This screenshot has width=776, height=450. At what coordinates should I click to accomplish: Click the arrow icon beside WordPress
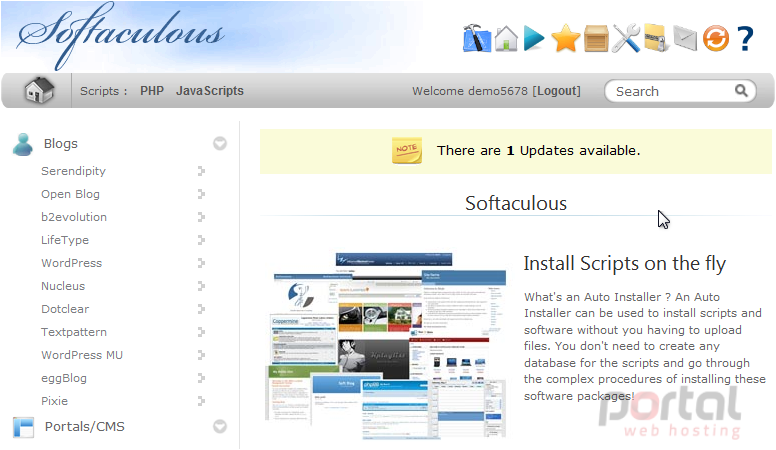[201, 263]
